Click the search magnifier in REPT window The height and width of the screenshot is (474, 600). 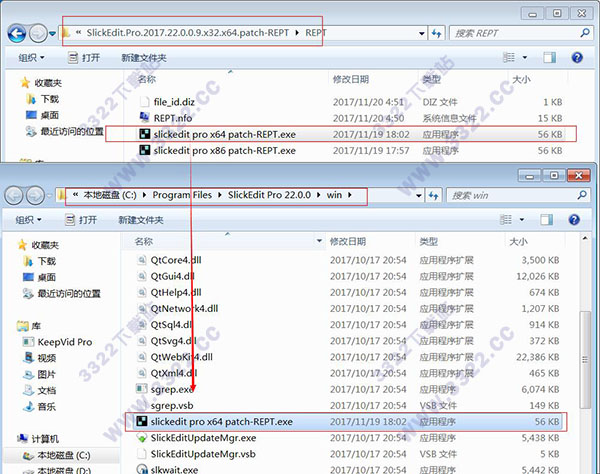(584, 33)
